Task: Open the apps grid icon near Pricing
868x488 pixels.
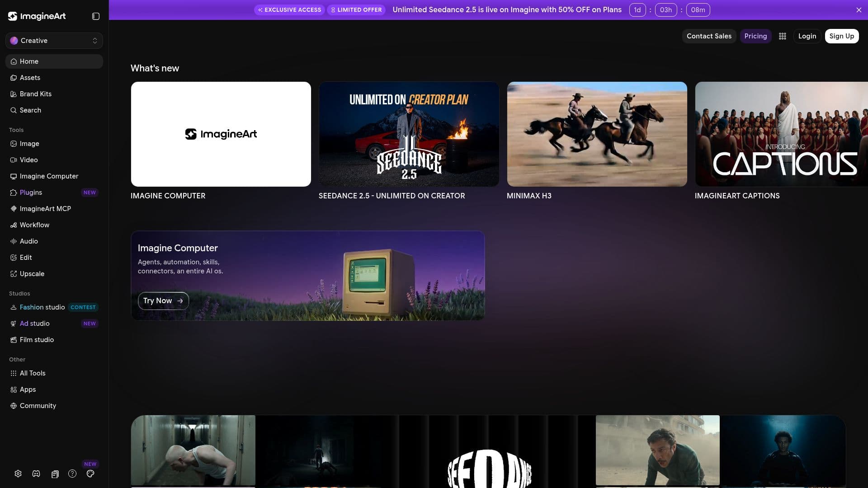Action: tap(783, 36)
